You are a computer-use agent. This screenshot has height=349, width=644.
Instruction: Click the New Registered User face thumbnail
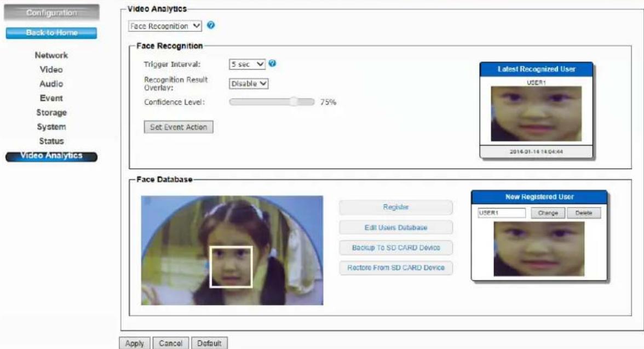point(539,249)
